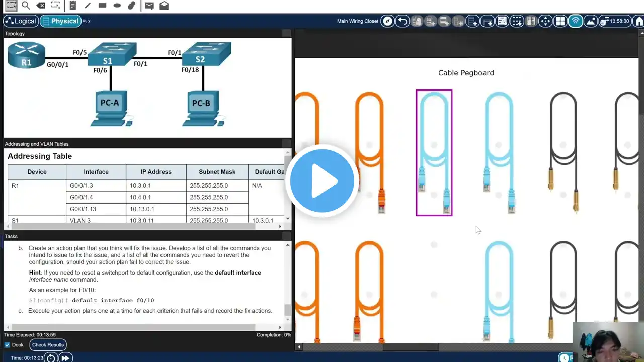Choose the Resize Shape tool

(56, 6)
